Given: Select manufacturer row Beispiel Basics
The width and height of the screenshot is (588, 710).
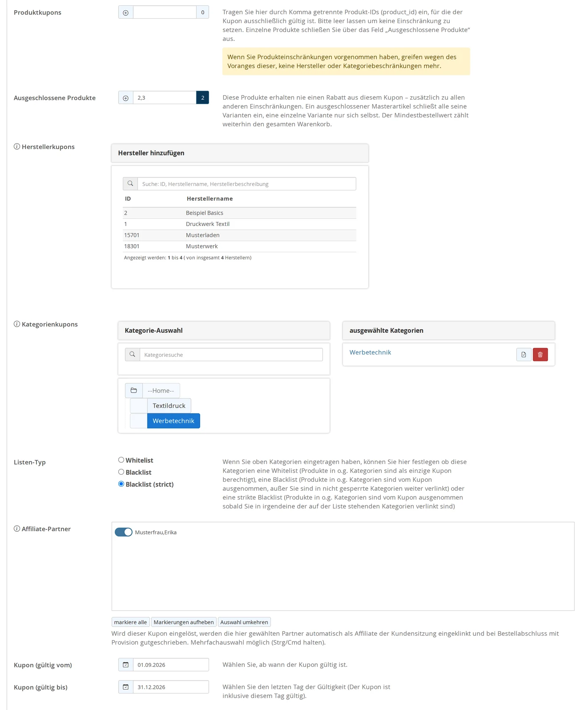Looking at the screenshot, I should [240, 213].
